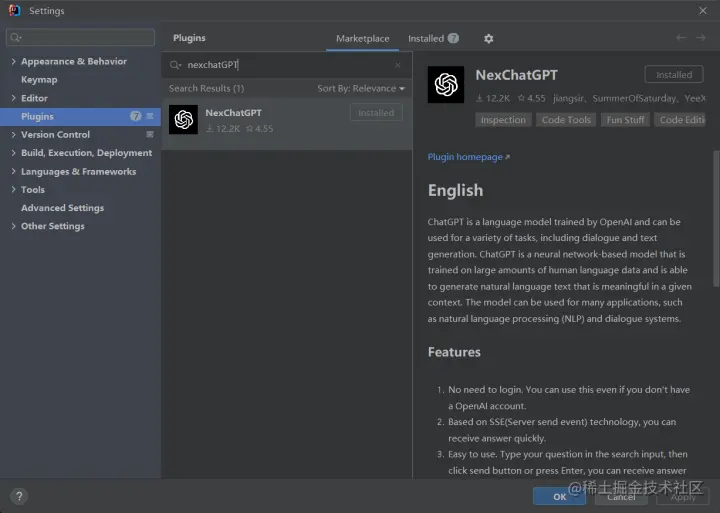
Task: Click the settings search box
Action: (80, 38)
